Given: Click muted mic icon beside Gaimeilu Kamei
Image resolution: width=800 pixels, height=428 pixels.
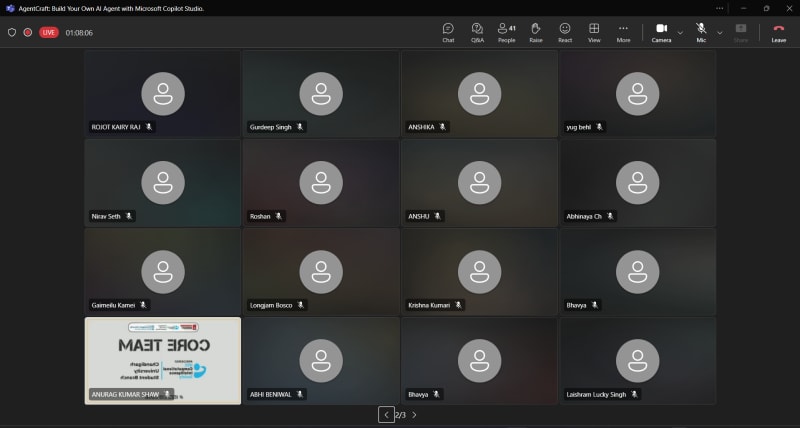Looking at the screenshot, I should point(143,305).
